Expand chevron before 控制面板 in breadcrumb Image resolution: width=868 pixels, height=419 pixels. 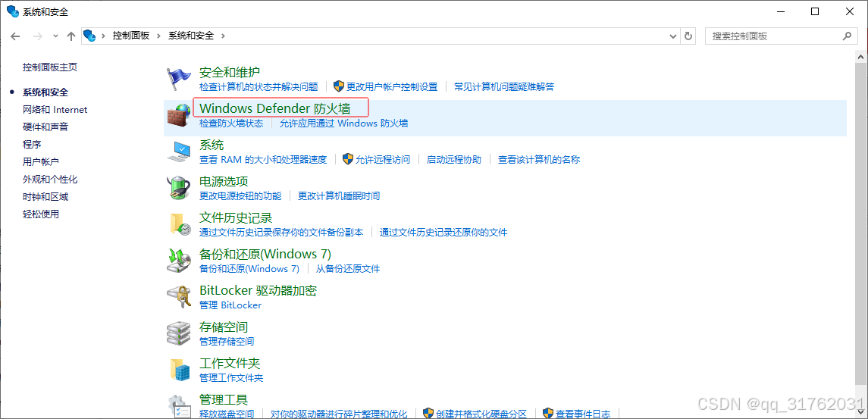[x=103, y=36]
